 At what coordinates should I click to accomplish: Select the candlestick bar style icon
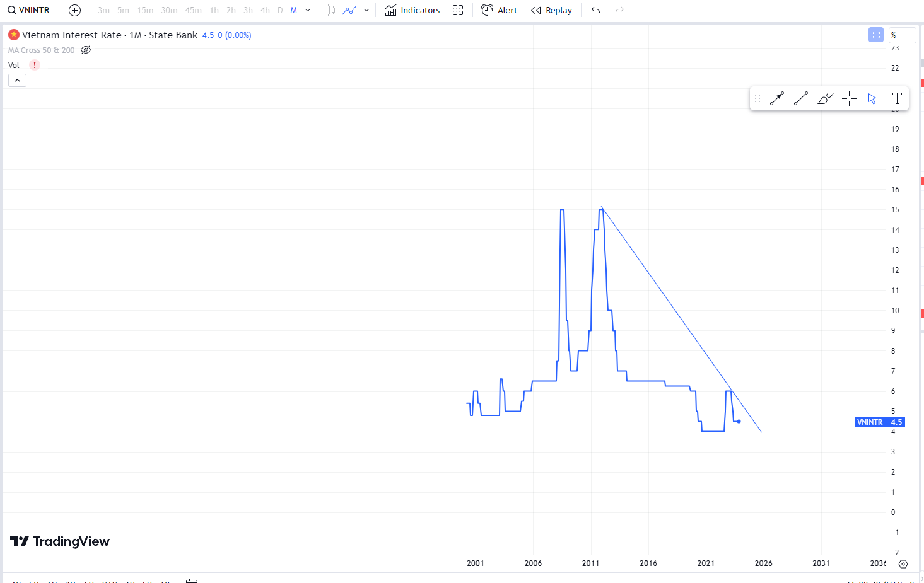coord(330,10)
